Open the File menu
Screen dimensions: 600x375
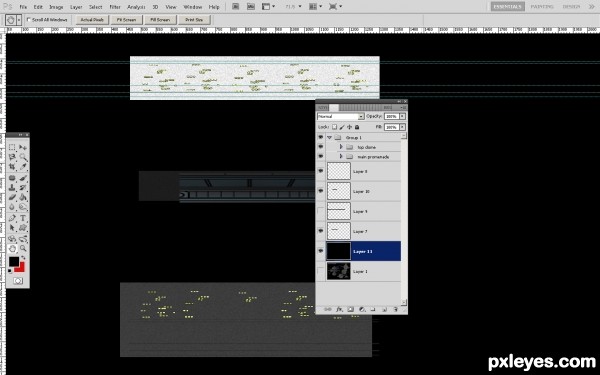(x=23, y=7)
